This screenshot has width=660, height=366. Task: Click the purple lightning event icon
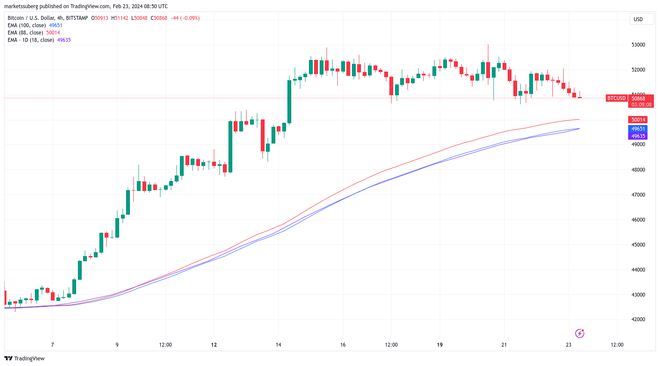coord(580,334)
